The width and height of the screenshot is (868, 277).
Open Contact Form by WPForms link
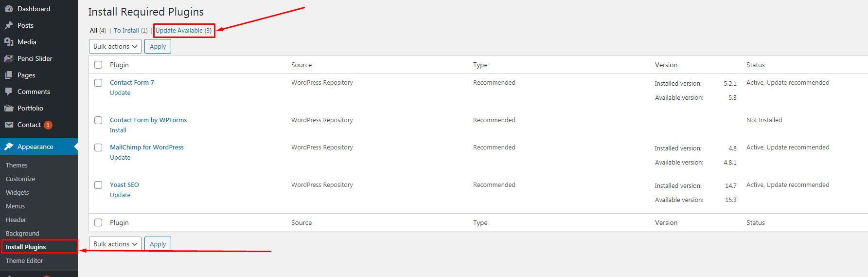pos(148,120)
